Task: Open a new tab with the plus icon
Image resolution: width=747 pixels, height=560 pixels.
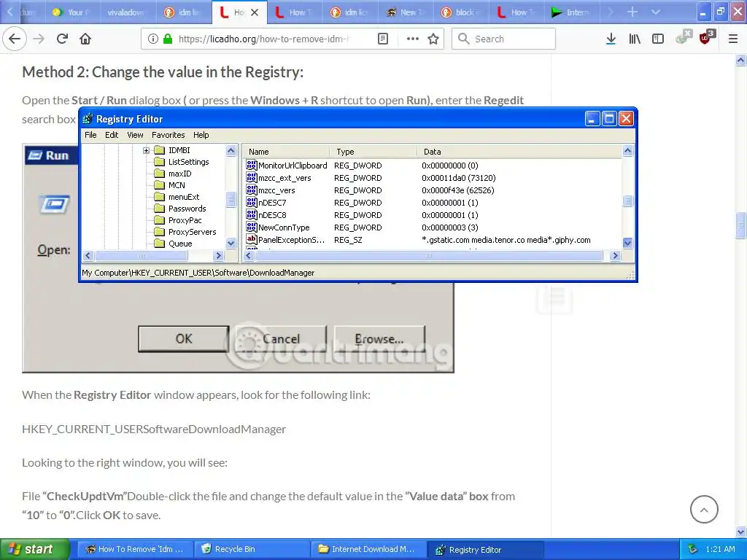Action: click(x=632, y=12)
